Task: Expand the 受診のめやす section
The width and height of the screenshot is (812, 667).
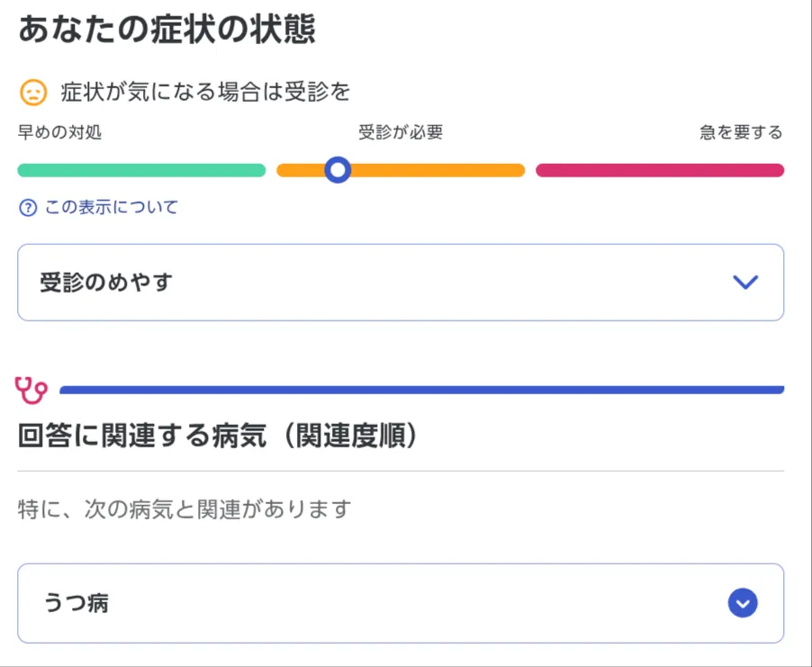Action: 401,283
